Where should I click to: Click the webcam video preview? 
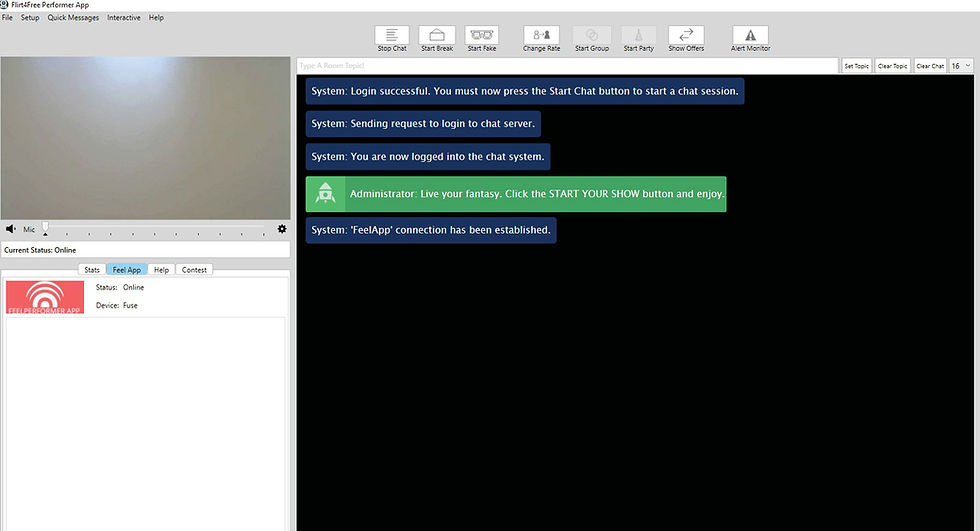coord(146,138)
